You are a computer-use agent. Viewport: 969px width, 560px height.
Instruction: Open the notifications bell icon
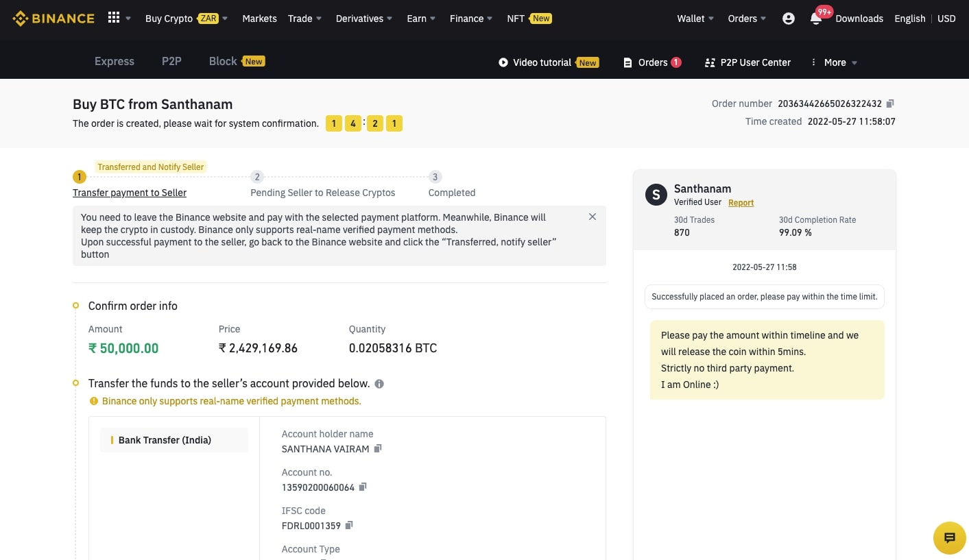point(815,19)
